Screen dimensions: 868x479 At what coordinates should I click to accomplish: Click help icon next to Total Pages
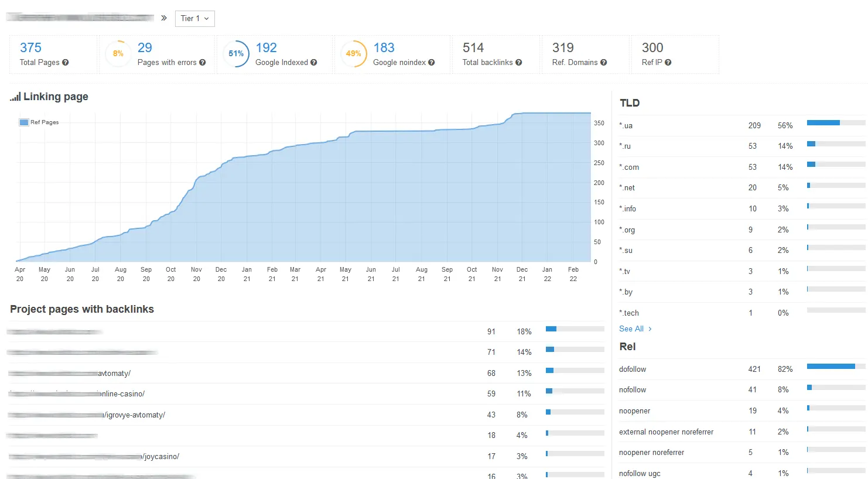click(x=66, y=63)
